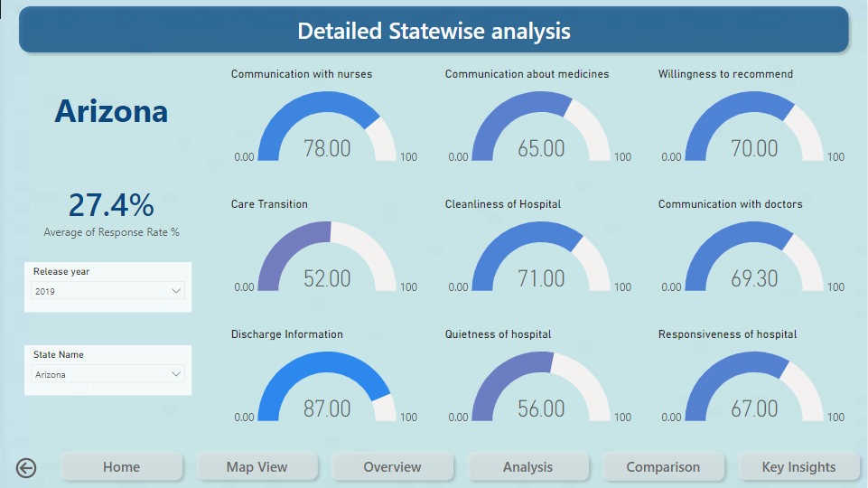868x488 pixels.
Task: Click the Communication with nurses title
Action: coord(302,74)
